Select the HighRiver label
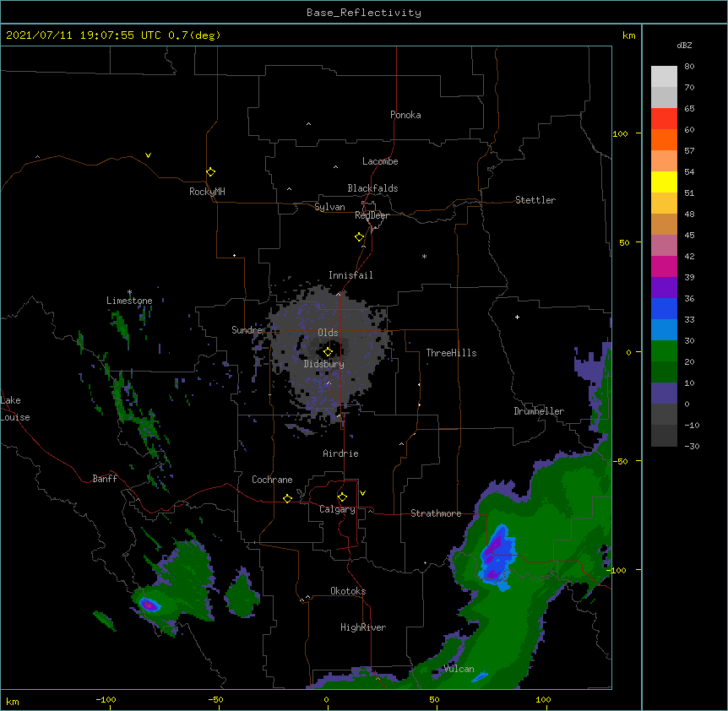This screenshot has height=711, width=728. (363, 627)
